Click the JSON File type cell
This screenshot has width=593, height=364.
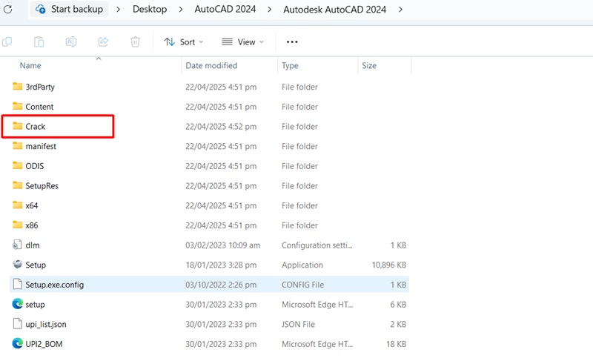pyautogui.click(x=298, y=324)
